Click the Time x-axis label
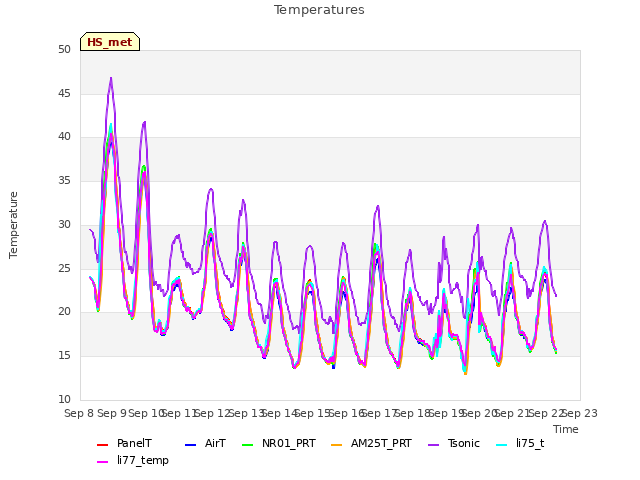The width and height of the screenshot is (640, 480). [x=566, y=429]
